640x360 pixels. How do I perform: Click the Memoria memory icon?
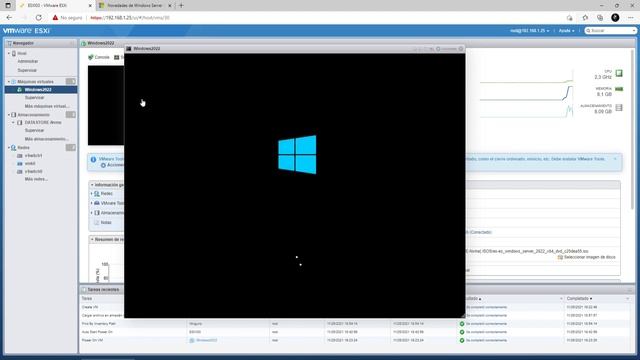619,89
